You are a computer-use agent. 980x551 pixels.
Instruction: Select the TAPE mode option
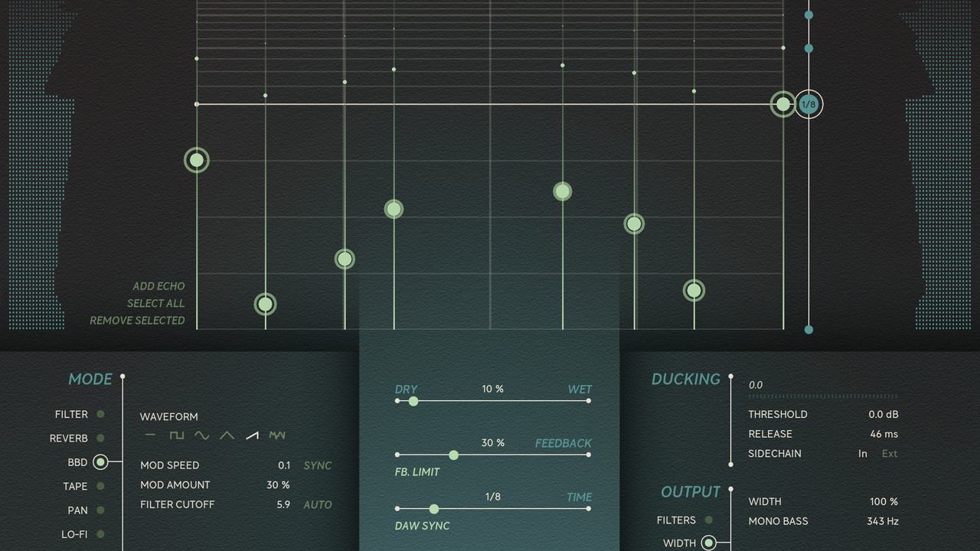pyautogui.click(x=100, y=486)
